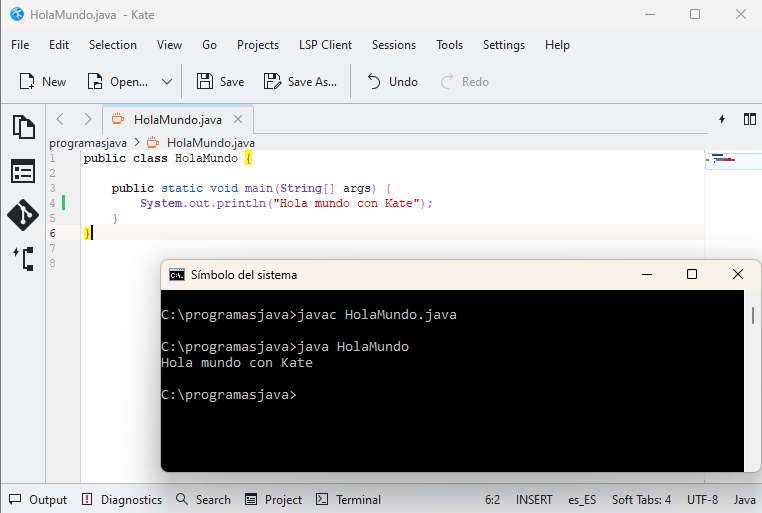Select the HolaMundo.java tab
This screenshot has height=513, width=762.
[x=177, y=120]
